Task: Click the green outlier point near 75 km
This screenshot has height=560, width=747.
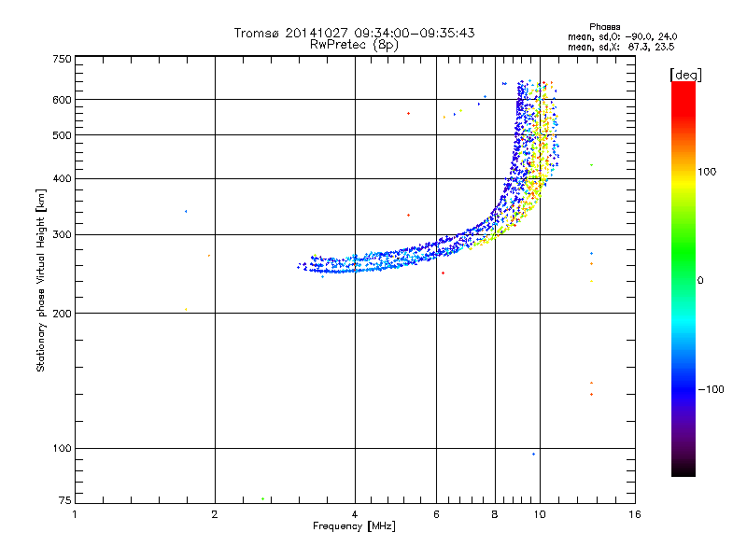Action: click(263, 499)
